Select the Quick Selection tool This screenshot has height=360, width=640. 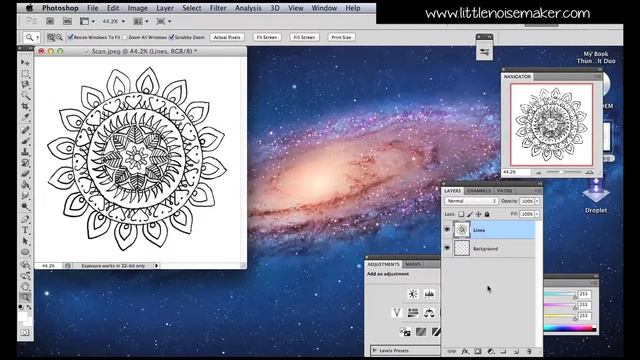click(25, 95)
